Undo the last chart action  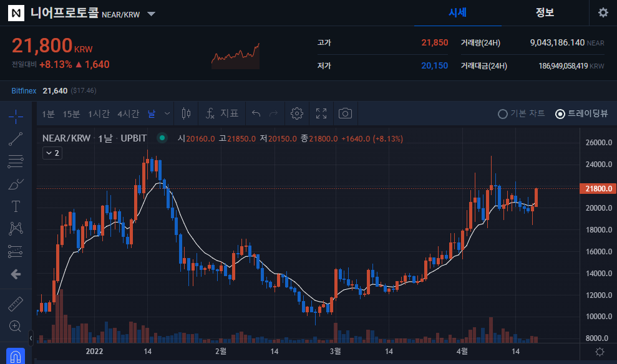[x=256, y=113]
